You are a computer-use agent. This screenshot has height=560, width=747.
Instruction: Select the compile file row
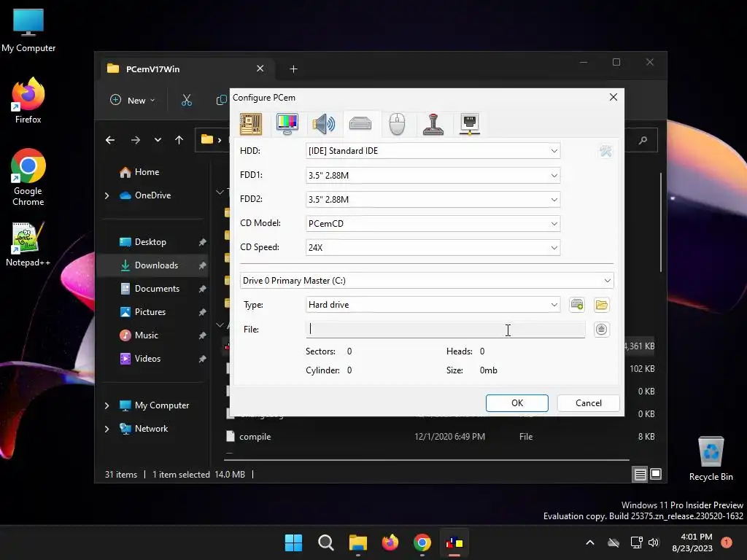coord(438,437)
